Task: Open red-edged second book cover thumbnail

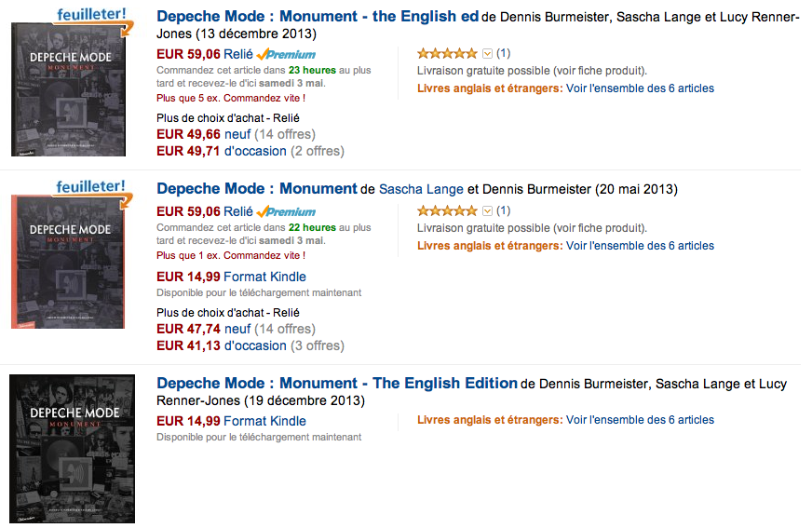Action: point(68,262)
